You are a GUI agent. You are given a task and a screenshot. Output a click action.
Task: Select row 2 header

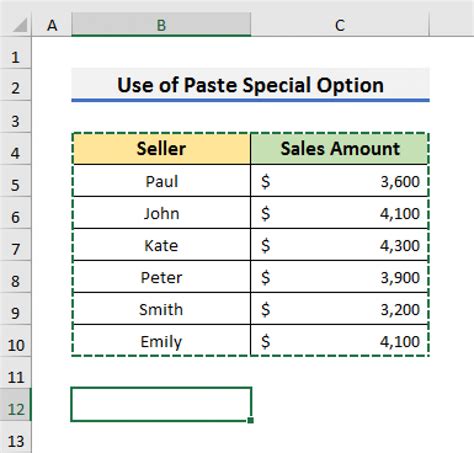click(x=16, y=85)
